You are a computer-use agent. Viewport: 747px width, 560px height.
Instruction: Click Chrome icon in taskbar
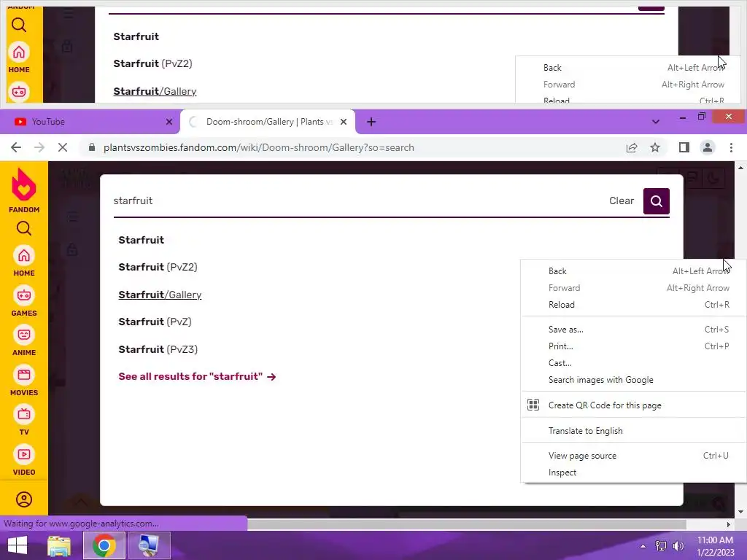104,545
